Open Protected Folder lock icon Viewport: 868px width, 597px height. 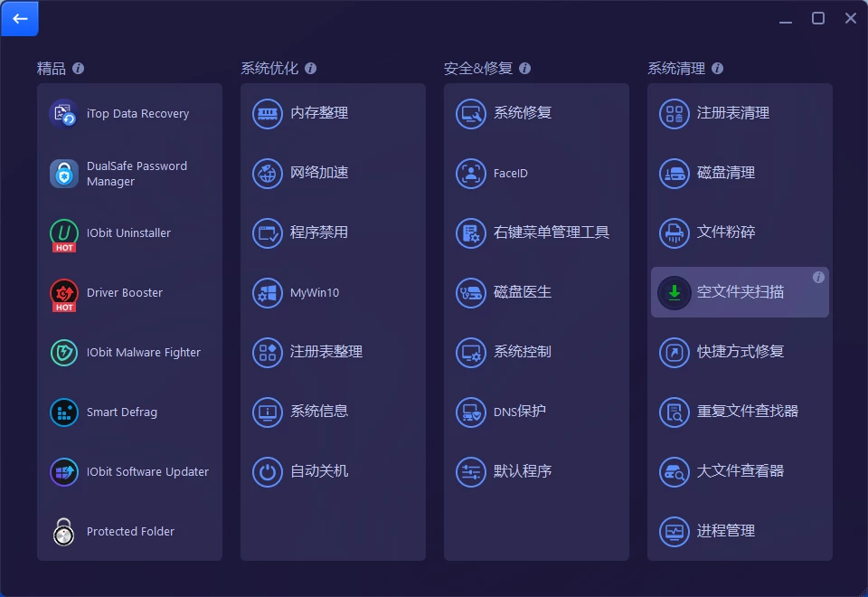click(x=64, y=532)
